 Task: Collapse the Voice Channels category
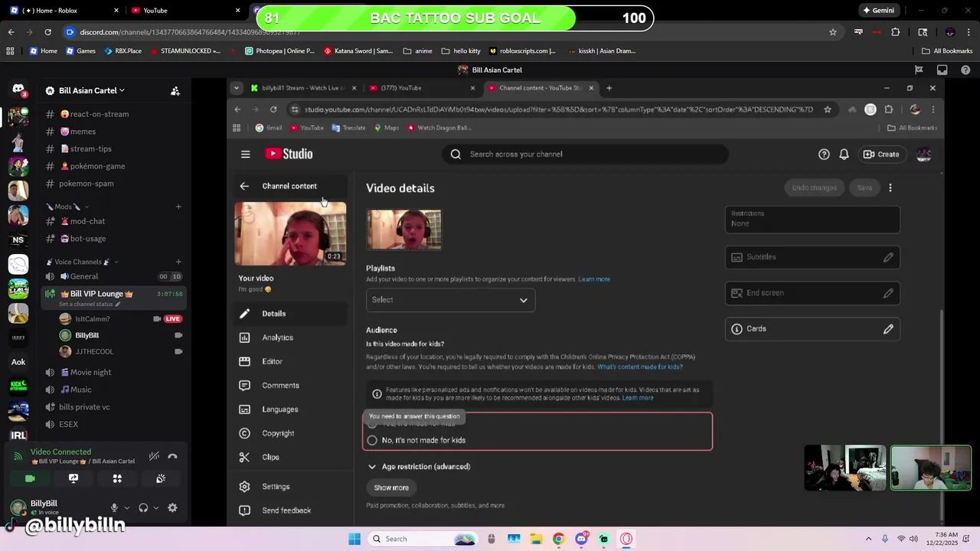pos(82,262)
